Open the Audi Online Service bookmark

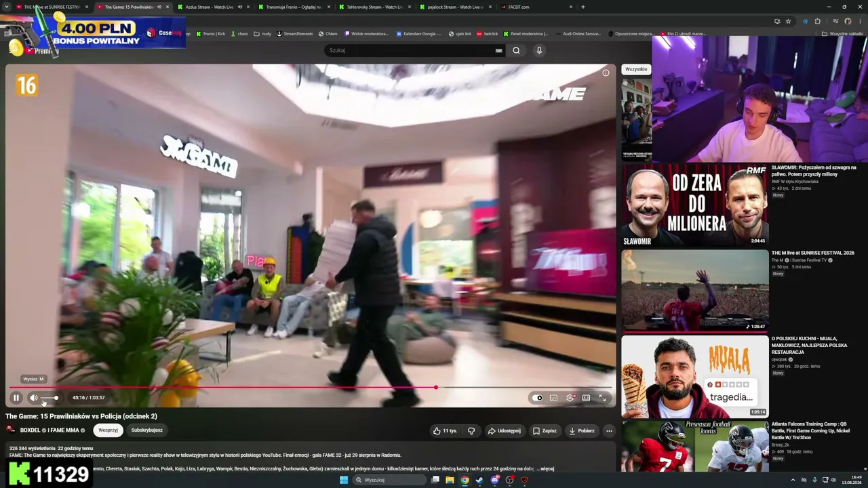coord(578,33)
